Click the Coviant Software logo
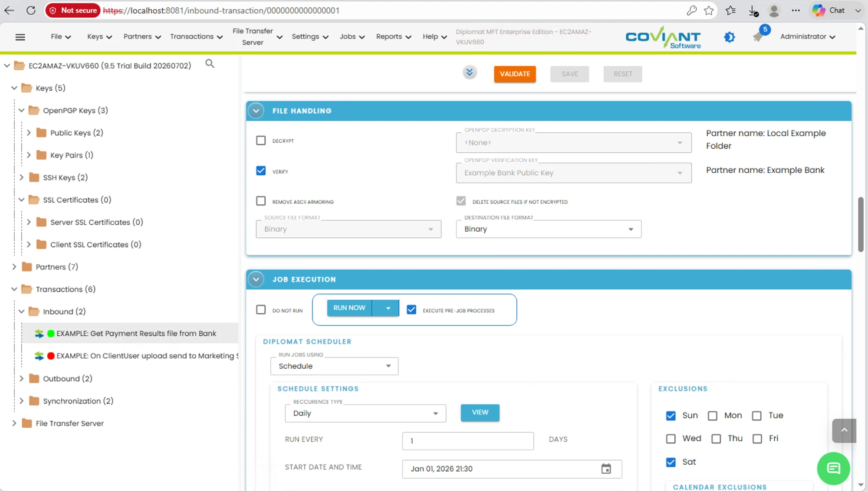This screenshot has width=868, height=492. [663, 37]
